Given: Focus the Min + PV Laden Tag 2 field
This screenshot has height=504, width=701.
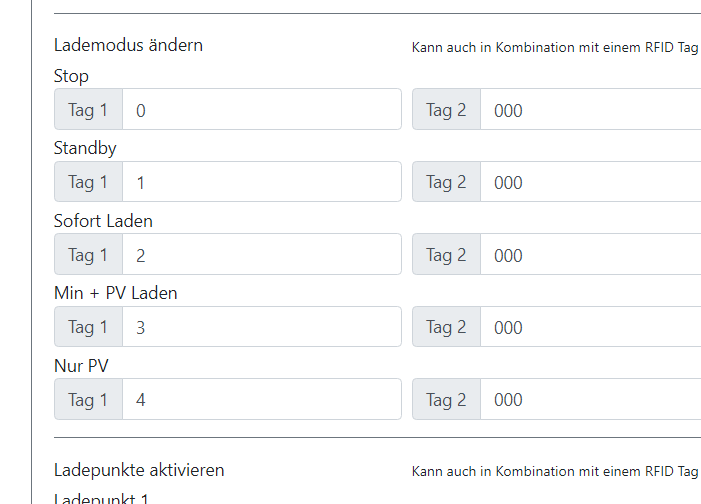Looking at the screenshot, I should (590, 327).
